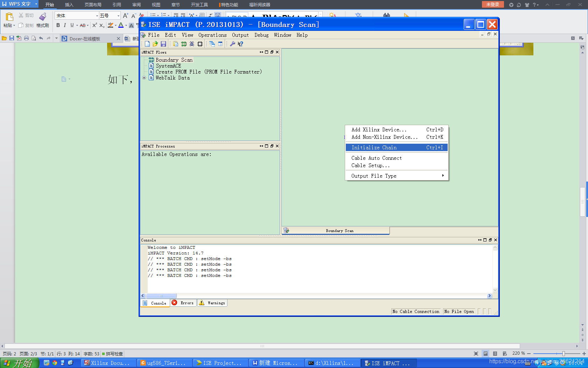Open WPS 页面布局 ribbon tab
588x368 pixels.
(x=93, y=5)
